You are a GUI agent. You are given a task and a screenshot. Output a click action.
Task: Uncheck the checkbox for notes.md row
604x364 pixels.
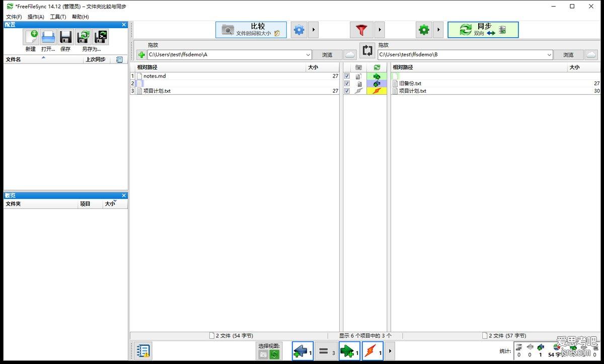coord(347,76)
